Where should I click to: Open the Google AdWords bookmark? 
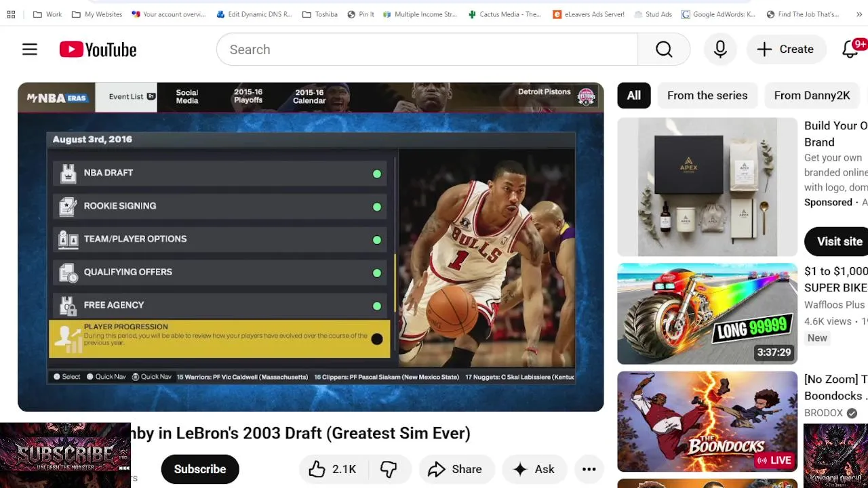tap(719, 14)
